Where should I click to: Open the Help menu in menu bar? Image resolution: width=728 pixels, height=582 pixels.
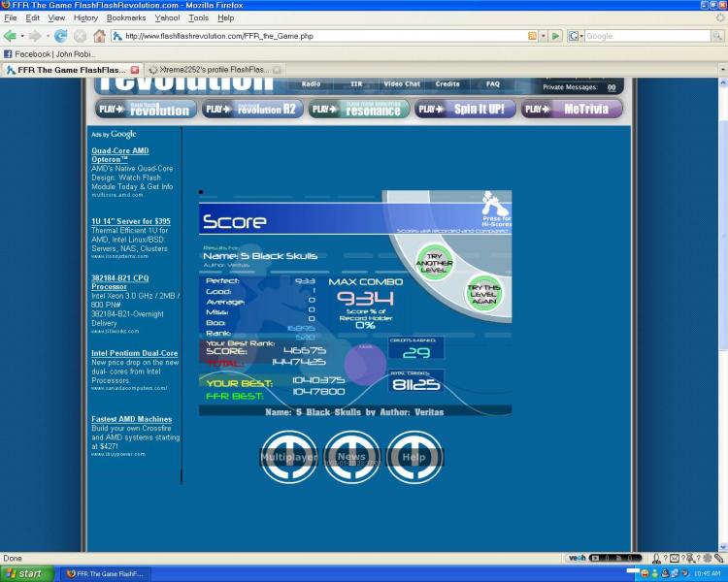pos(225,17)
